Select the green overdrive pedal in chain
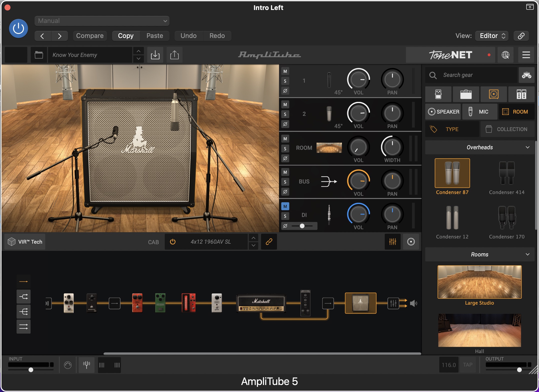Viewport: 539px width, 392px height. pos(160,303)
